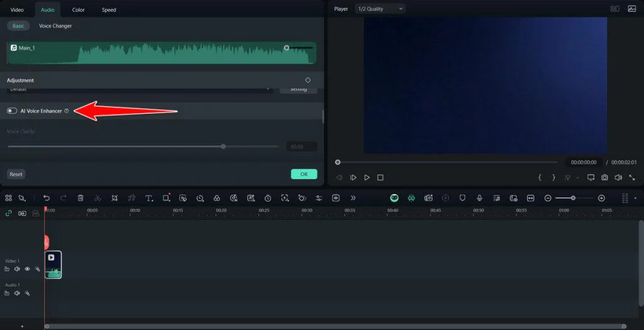The width and height of the screenshot is (644, 330).
Task: Record a voiceover with the microphone icon
Action: pos(479,198)
